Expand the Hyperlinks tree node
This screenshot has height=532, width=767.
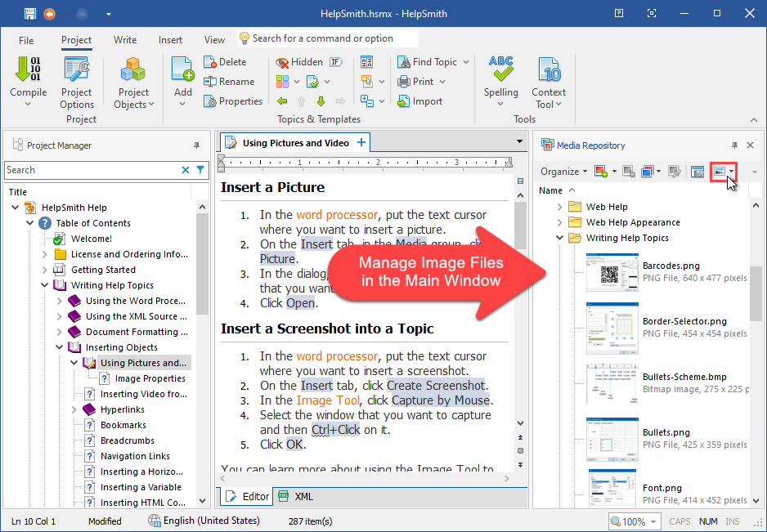pos(74,409)
